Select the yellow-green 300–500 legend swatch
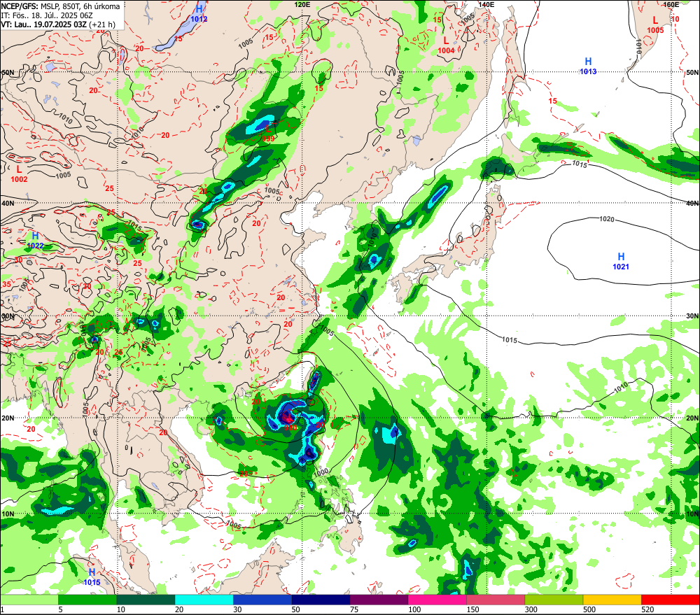Viewport: 700px width, 615px height. (x=554, y=600)
